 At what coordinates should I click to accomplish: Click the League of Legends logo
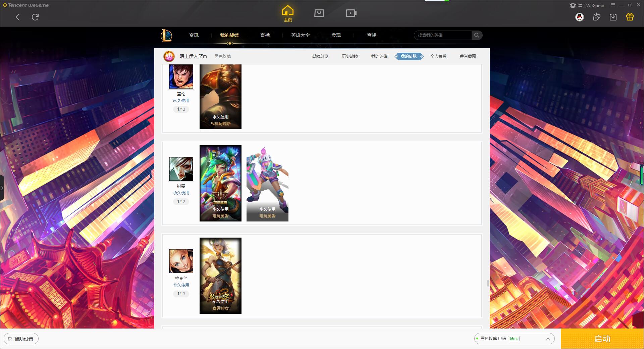pos(166,35)
